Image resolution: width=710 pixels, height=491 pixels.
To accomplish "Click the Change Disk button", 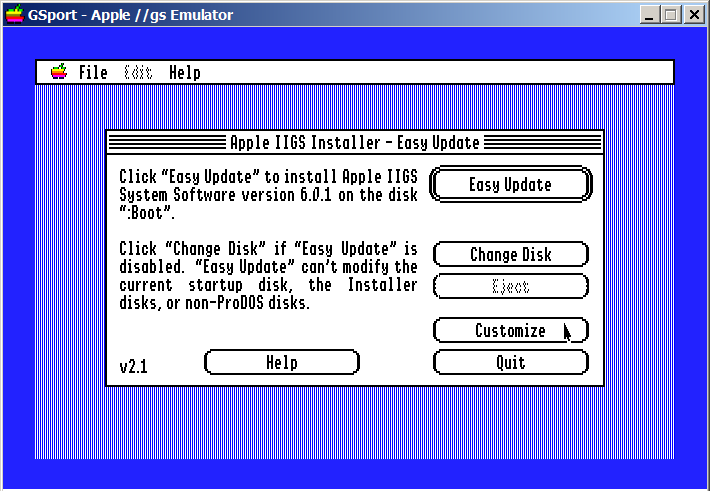I will pos(510,254).
